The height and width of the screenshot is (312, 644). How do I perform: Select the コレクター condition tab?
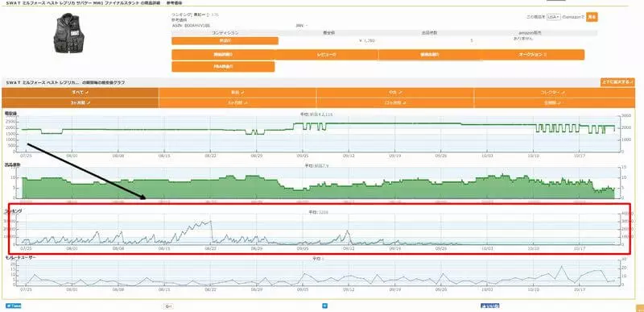(555, 93)
